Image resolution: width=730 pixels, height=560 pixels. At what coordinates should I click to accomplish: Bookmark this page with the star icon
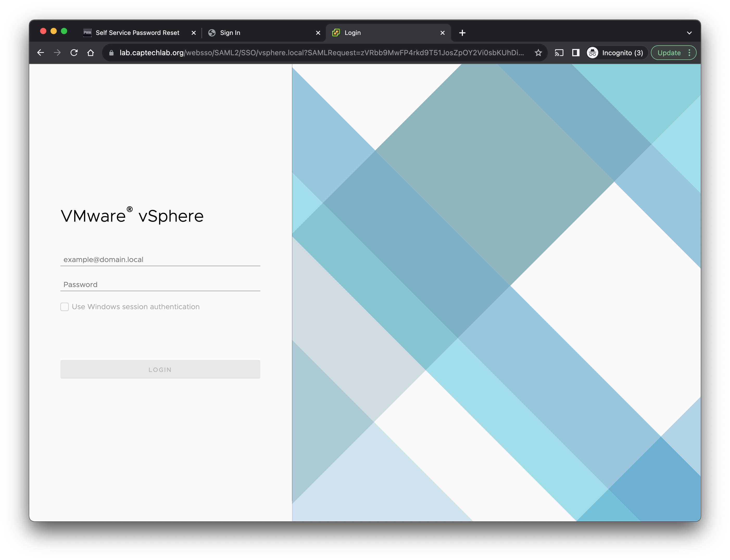(x=538, y=53)
